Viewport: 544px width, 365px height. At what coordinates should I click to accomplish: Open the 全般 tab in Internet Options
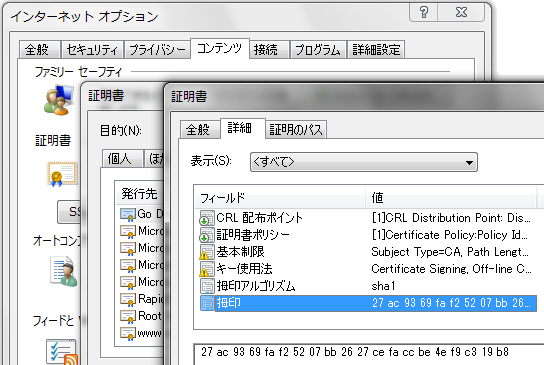point(39,50)
